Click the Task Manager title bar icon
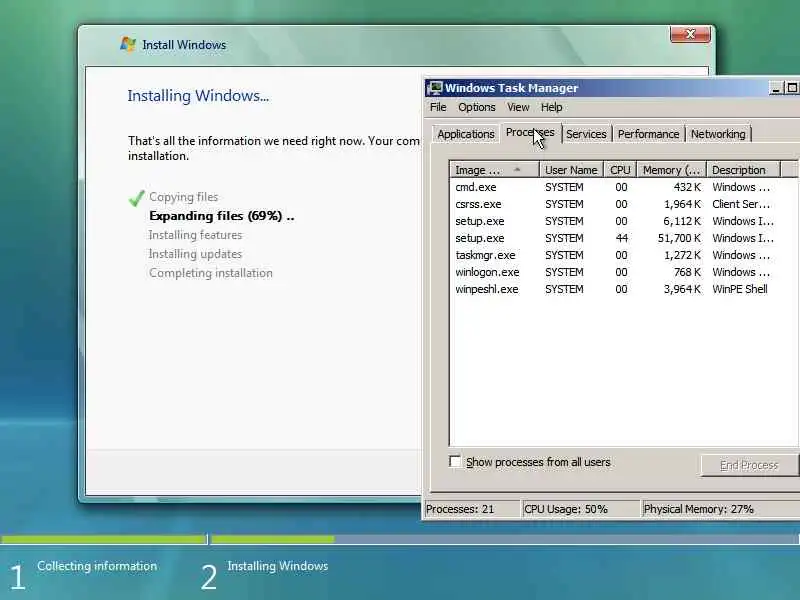800x600 pixels. 435,88
